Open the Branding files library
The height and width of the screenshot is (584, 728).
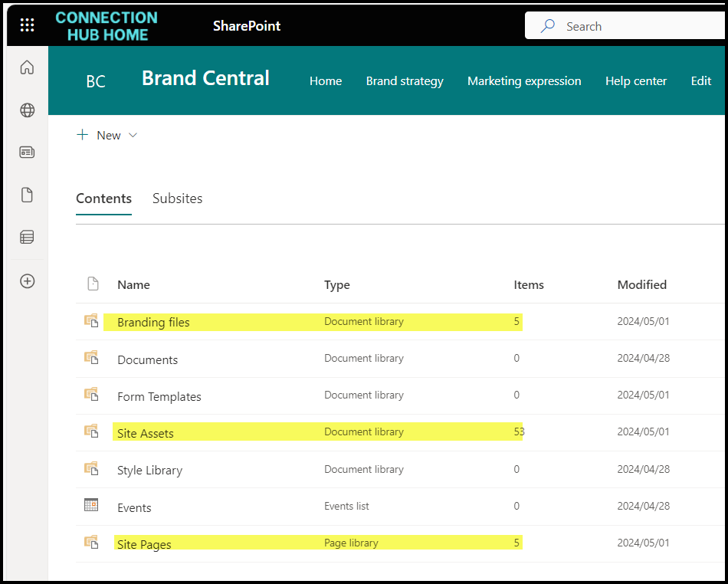coord(152,322)
